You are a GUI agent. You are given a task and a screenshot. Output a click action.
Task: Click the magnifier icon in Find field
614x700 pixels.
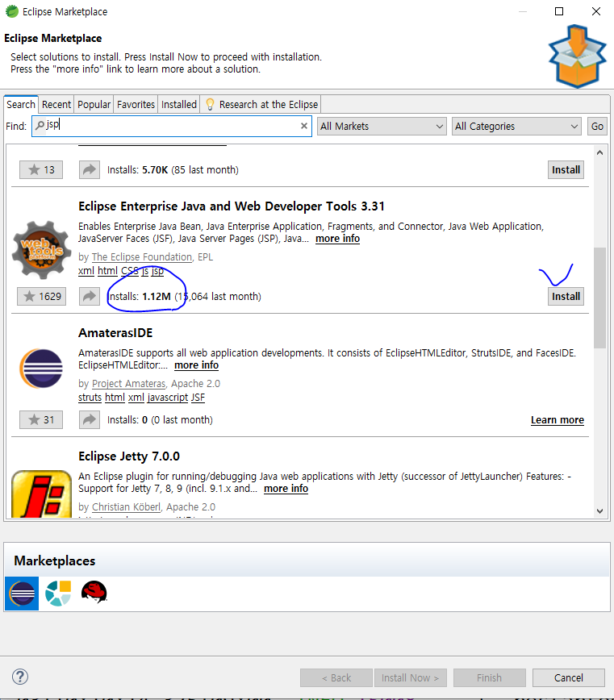[40, 125]
